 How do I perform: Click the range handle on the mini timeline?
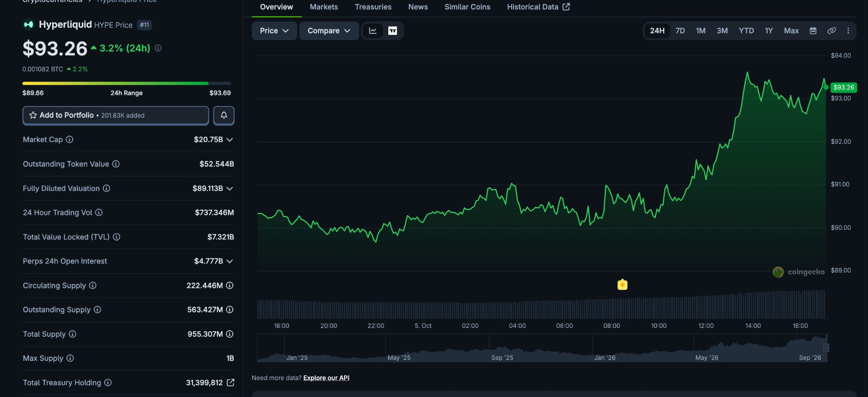point(826,348)
